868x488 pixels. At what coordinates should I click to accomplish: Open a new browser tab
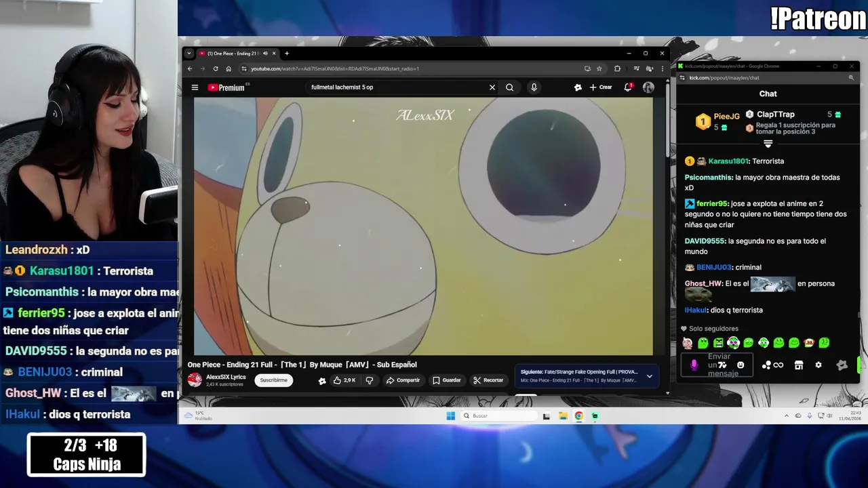(x=287, y=54)
